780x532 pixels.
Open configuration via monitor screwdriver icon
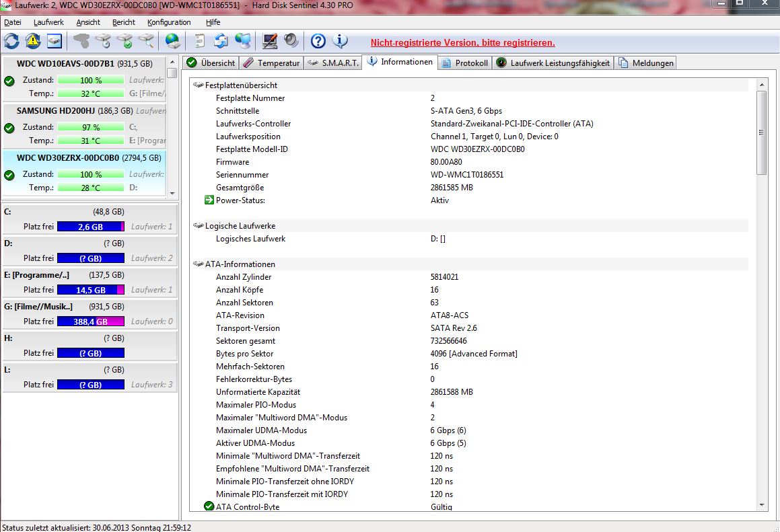(270, 41)
